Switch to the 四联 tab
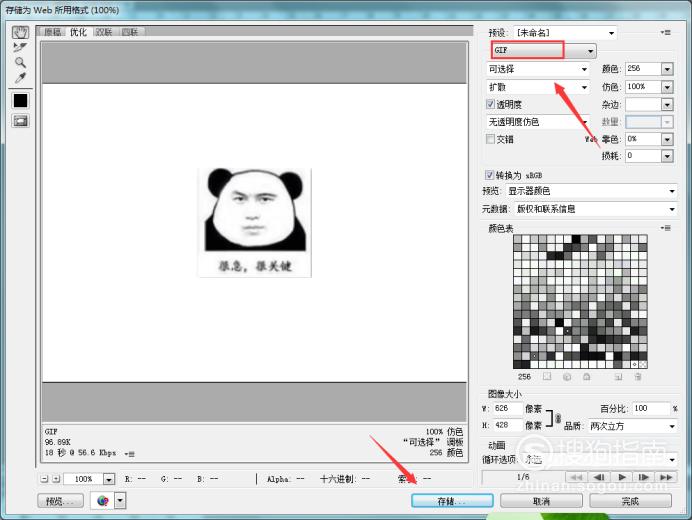The height and width of the screenshot is (520, 692). [130, 32]
